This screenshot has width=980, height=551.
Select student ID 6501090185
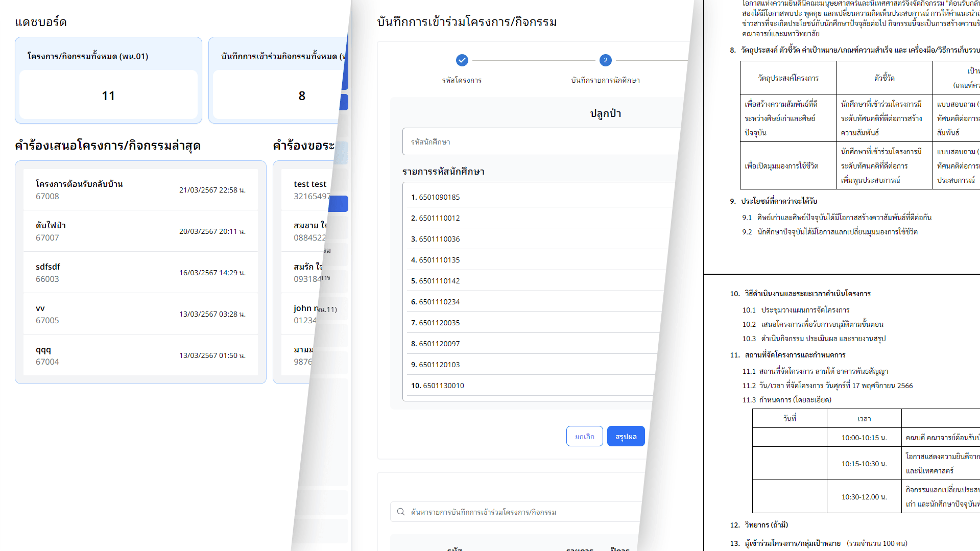(541, 197)
